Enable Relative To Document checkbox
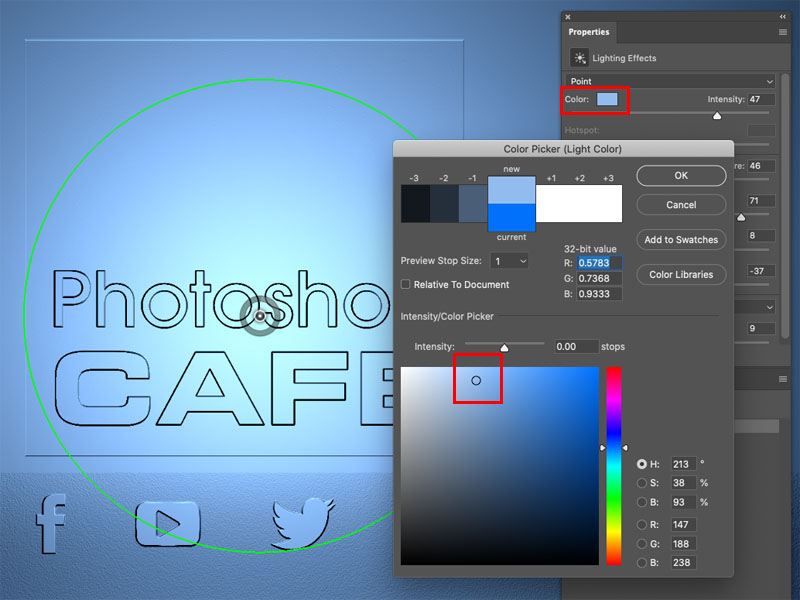800x600 pixels. 406,284
